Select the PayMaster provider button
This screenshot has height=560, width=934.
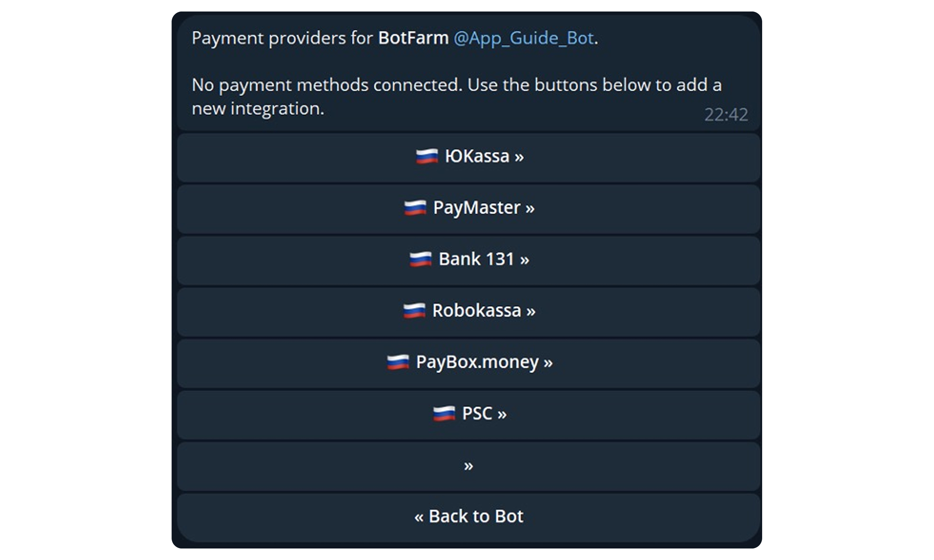pos(469,209)
